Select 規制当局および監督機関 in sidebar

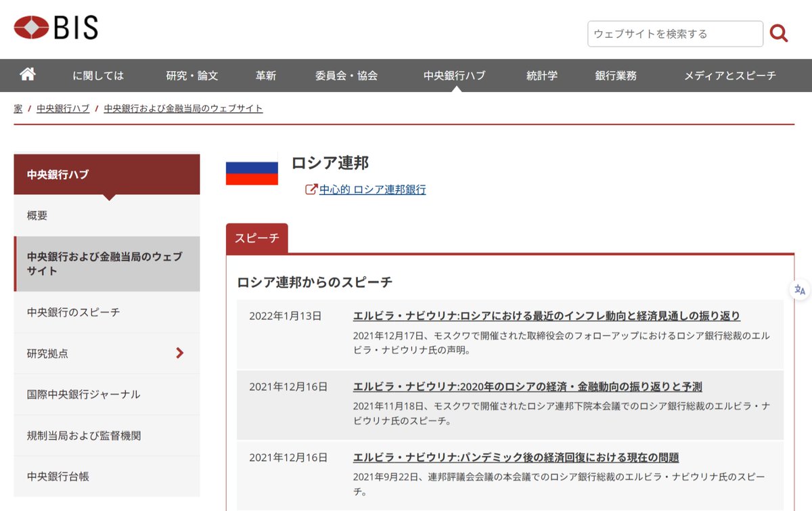[x=107, y=435]
